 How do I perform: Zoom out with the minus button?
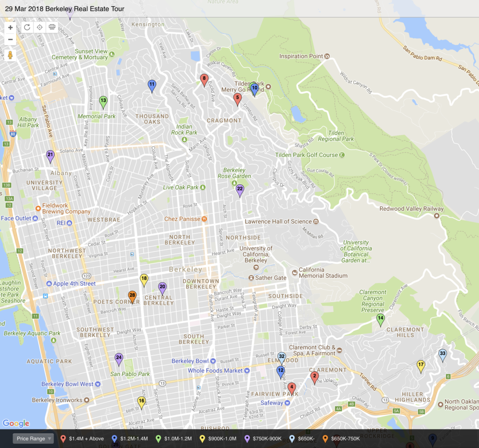(10, 39)
